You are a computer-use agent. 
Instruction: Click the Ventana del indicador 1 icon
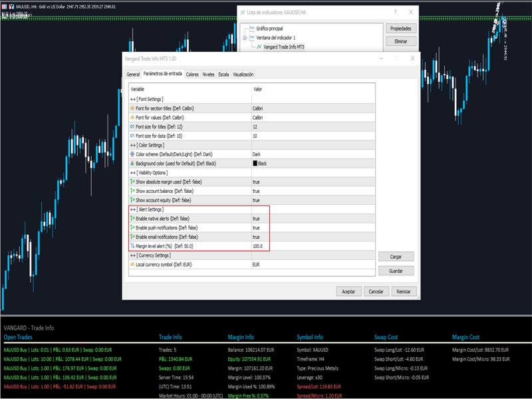coord(252,37)
